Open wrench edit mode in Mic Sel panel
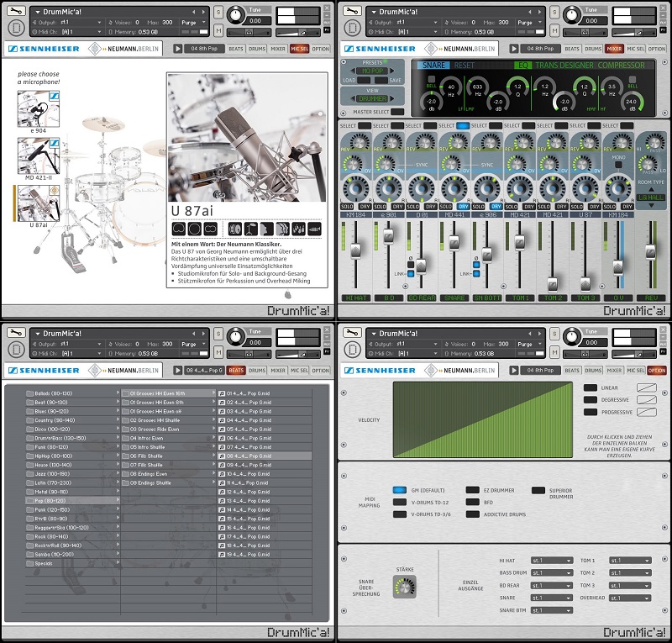This screenshot has height=643, width=672. point(16,11)
